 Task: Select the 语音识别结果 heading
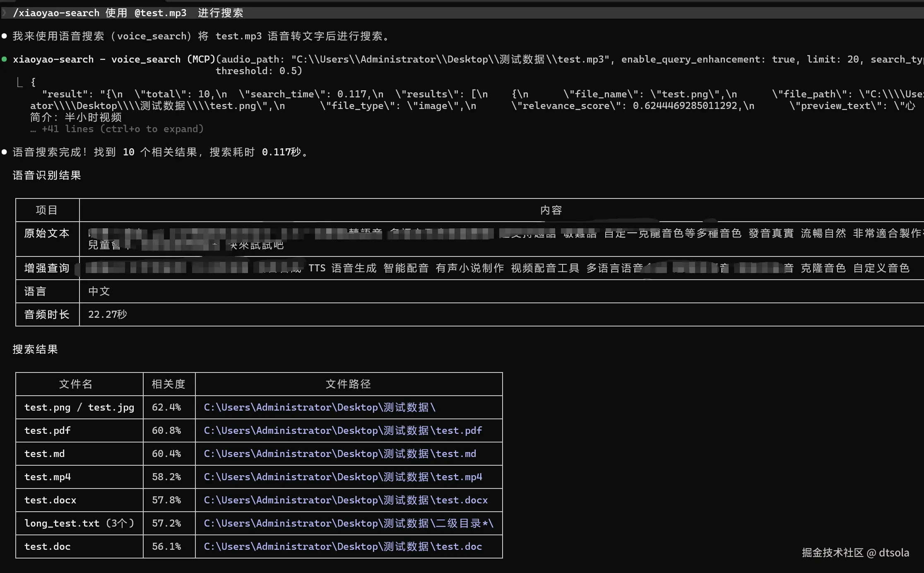pos(47,175)
